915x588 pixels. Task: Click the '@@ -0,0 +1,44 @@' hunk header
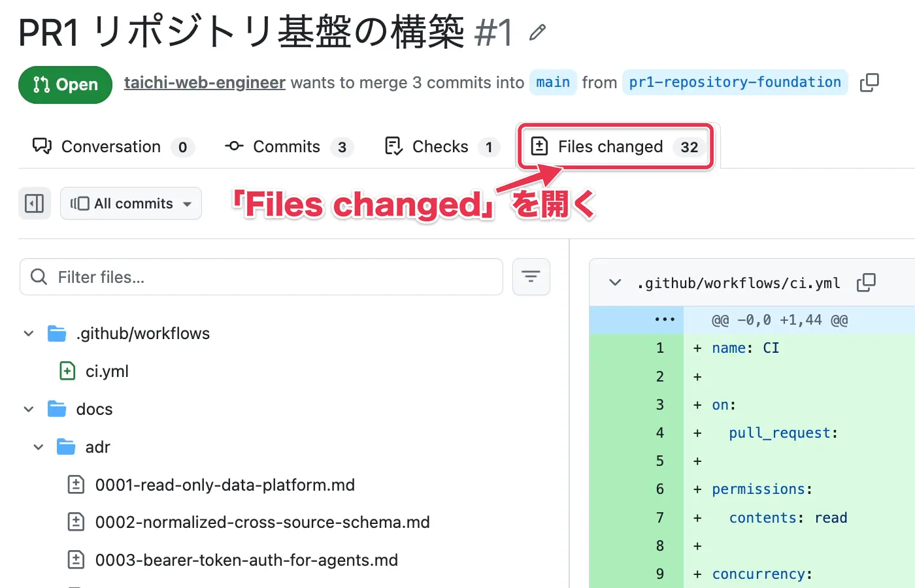(x=780, y=320)
